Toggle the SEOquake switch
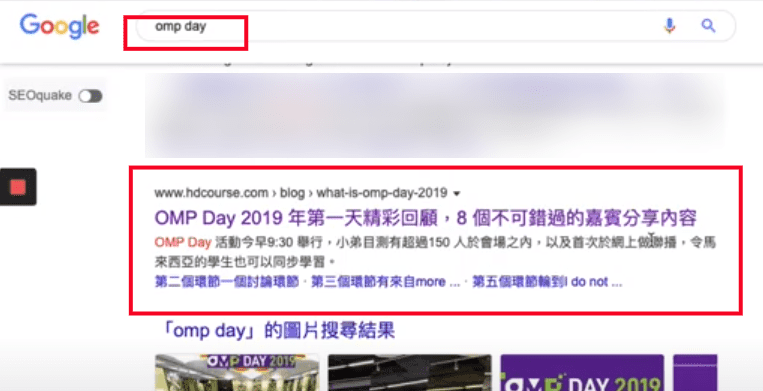763x391 pixels. pyautogui.click(x=91, y=96)
